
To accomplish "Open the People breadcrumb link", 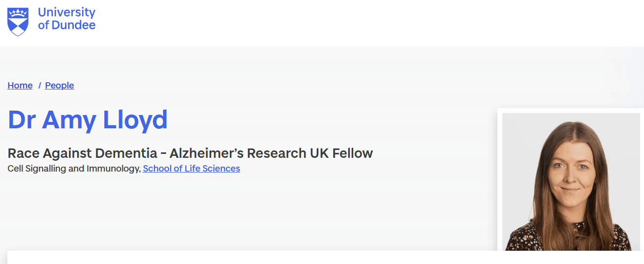I will [x=60, y=86].
